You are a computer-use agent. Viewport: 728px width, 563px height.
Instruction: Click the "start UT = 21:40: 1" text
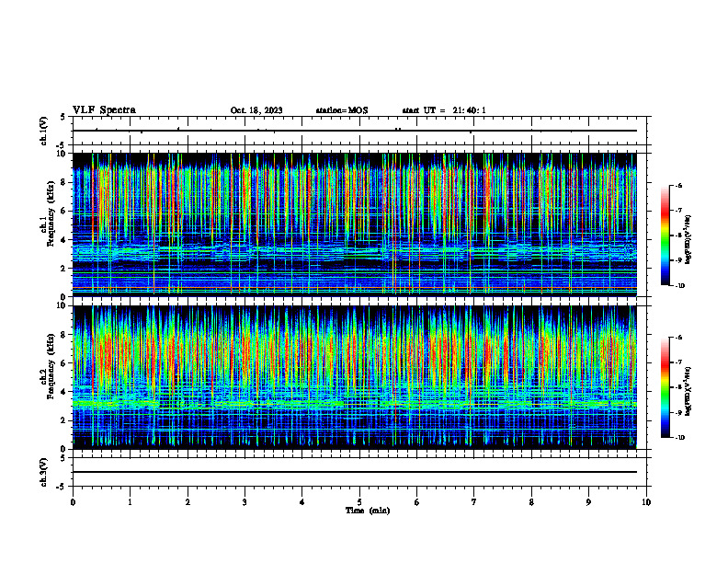pos(444,110)
